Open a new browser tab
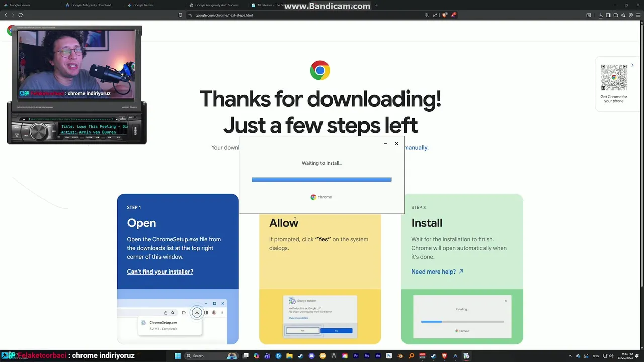Viewport: 644px width, 362px height. [x=376, y=5]
